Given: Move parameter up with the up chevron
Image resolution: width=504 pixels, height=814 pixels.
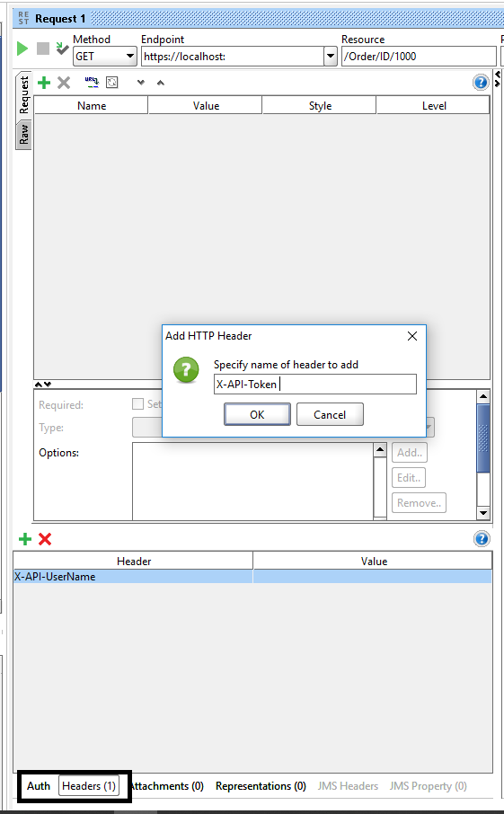Looking at the screenshot, I should pyautogui.click(x=161, y=83).
